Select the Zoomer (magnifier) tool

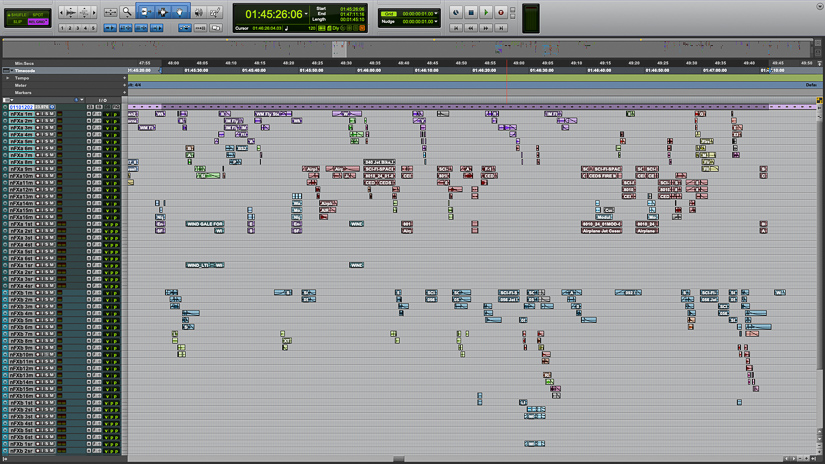(x=127, y=12)
